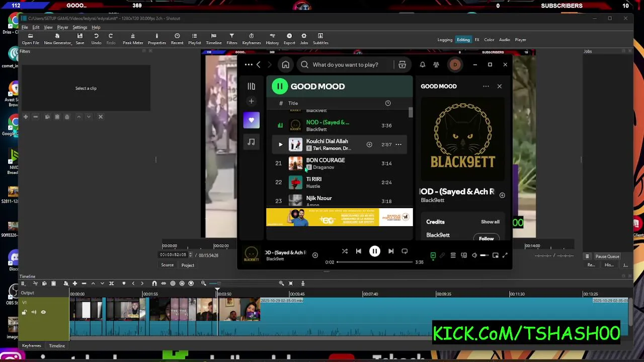The width and height of the screenshot is (644, 362).
Task: Switch to the Logging layout
Action: click(x=445, y=40)
